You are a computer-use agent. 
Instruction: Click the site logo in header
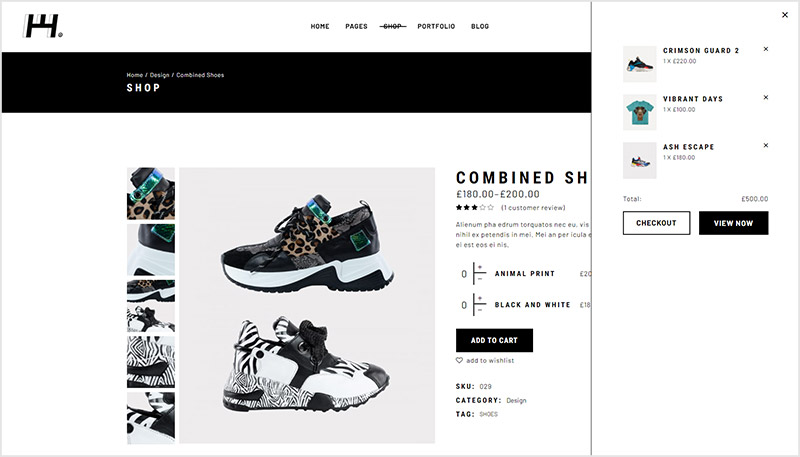point(43,26)
